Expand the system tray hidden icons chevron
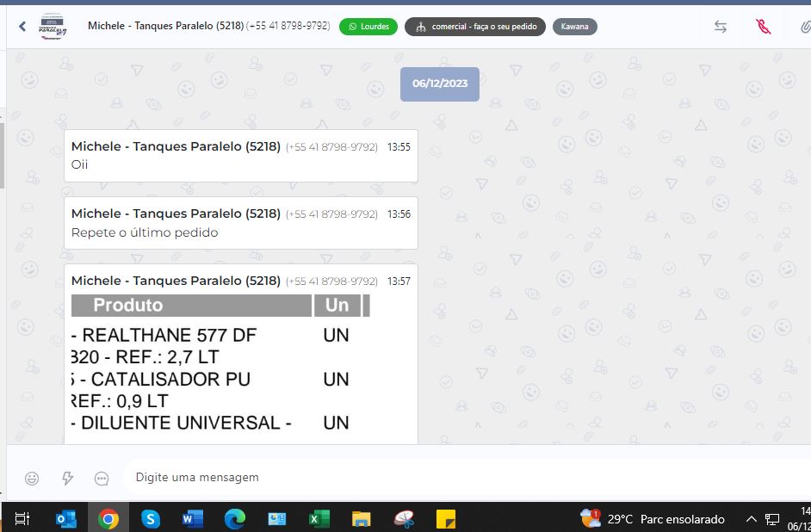This screenshot has width=811, height=532. (751, 519)
